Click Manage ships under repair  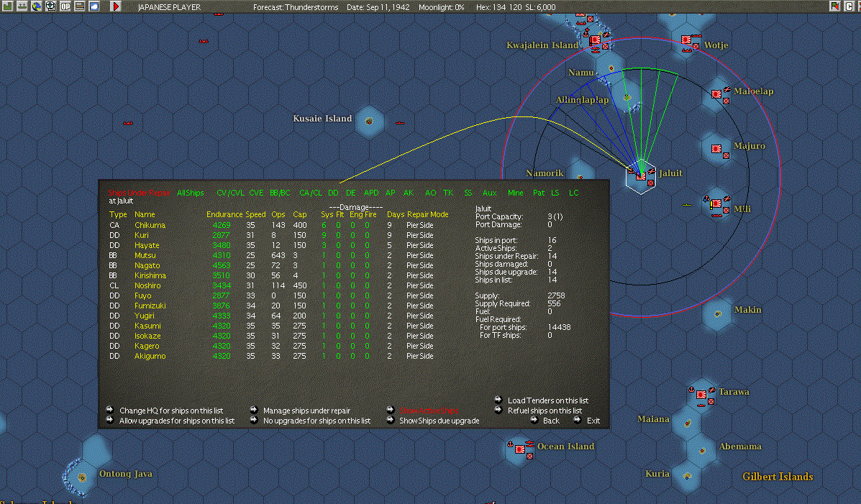[x=306, y=411]
